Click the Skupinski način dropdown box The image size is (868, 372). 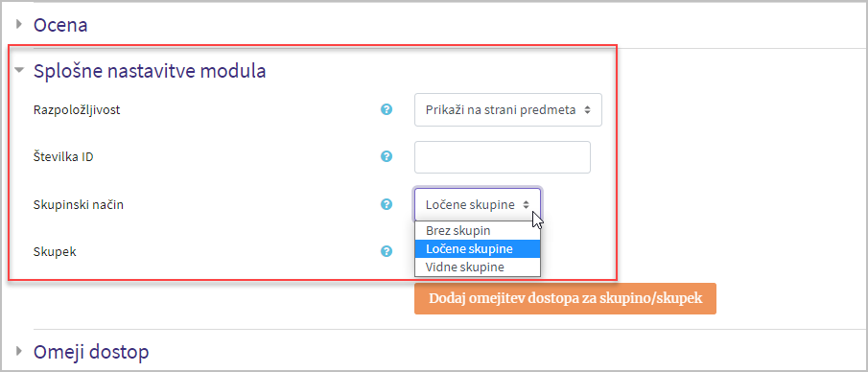[478, 204]
